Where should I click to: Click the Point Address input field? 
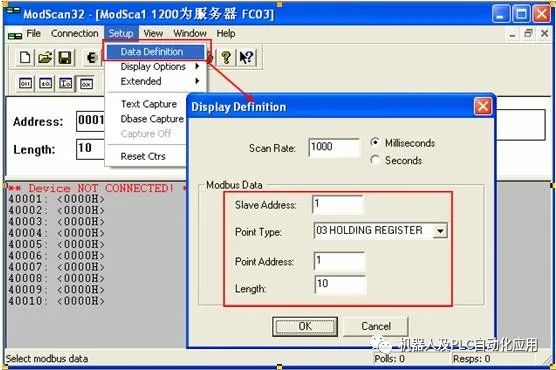tap(339, 262)
